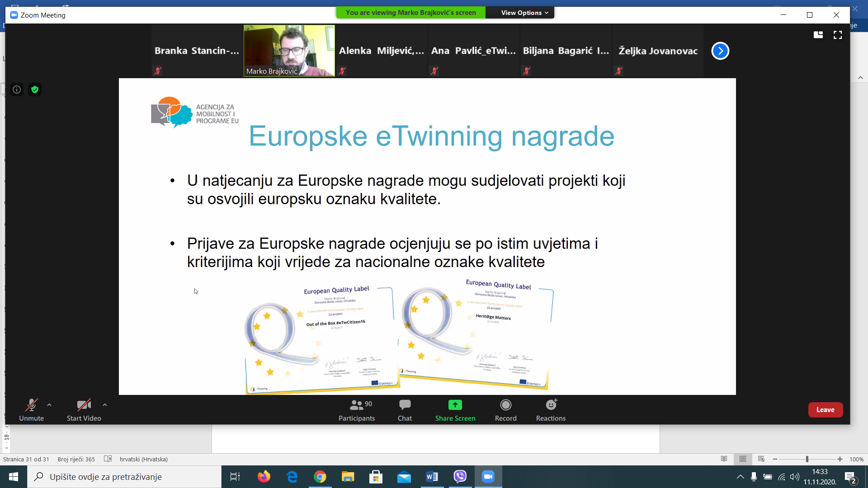This screenshot has width=868, height=488.
Task: Switch gallery layout view icon
Action: pyautogui.click(x=818, y=35)
